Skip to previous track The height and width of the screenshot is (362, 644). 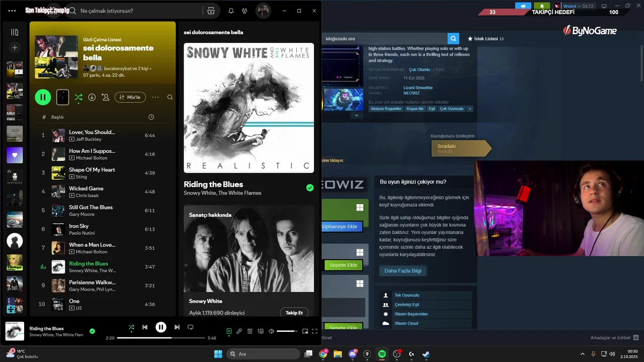click(x=145, y=327)
